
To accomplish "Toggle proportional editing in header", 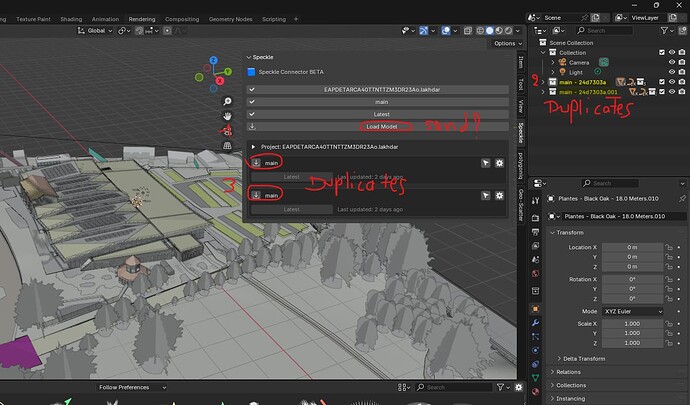I will tap(167, 30).
